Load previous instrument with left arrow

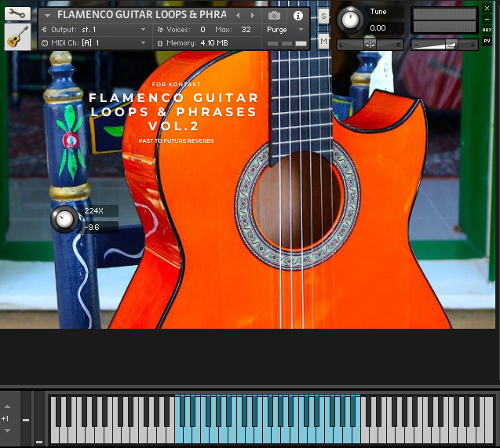pyautogui.click(x=238, y=15)
